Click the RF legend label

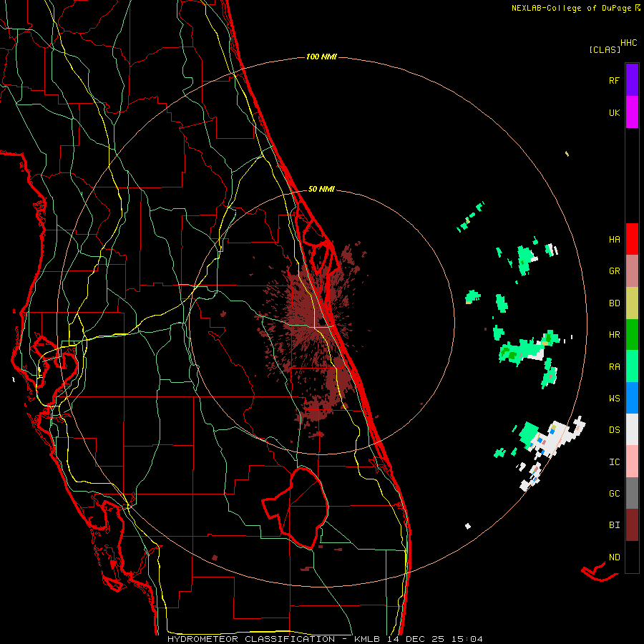click(614, 80)
